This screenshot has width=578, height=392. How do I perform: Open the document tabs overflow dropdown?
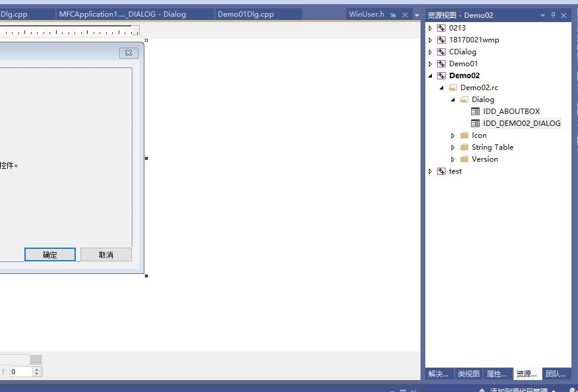[x=417, y=15]
